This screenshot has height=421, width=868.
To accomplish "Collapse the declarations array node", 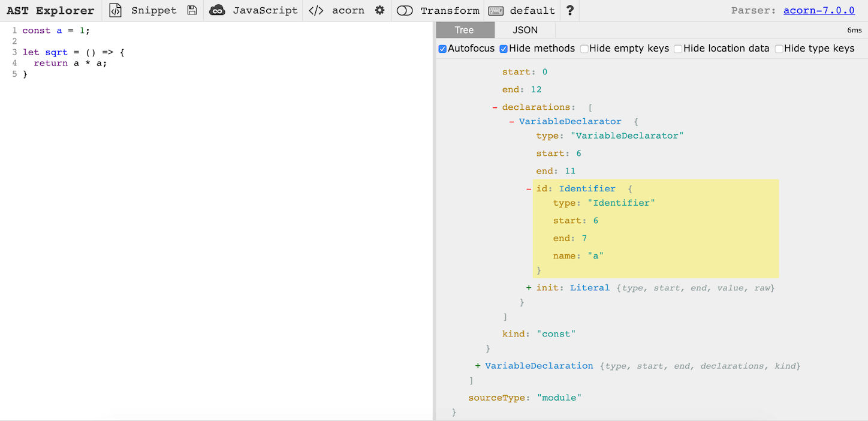I will pos(495,107).
